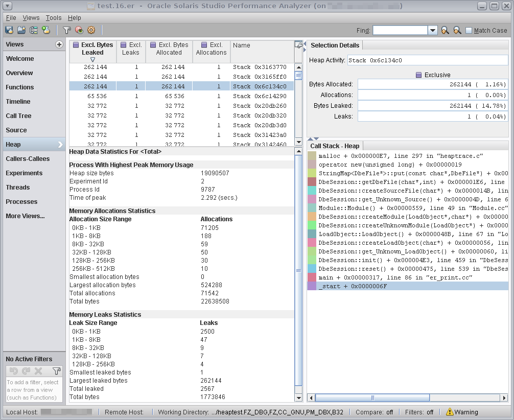Click in the Find input field
514x420 pixels.
pyautogui.click(x=400, y=31)
